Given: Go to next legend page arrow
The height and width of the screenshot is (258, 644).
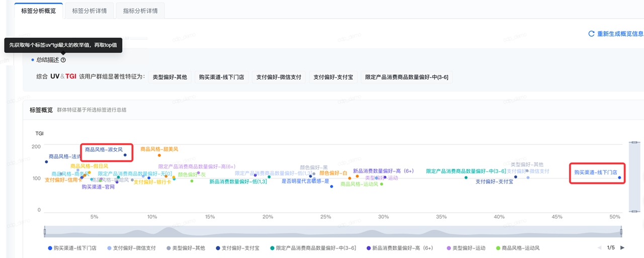Looking at the screenshot, I should 622,247.
